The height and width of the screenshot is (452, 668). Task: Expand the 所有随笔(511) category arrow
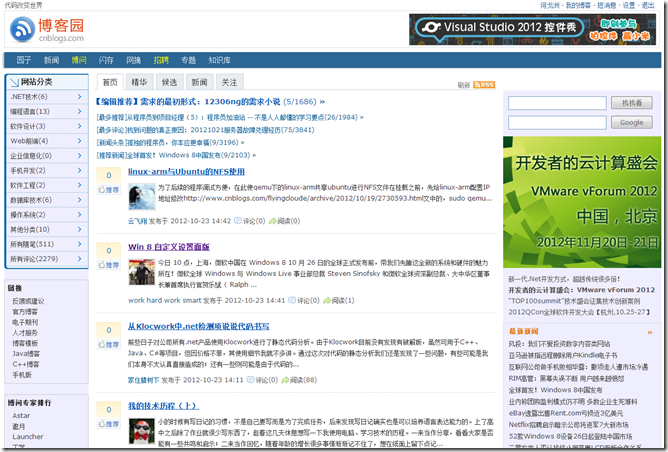point(79,244)
